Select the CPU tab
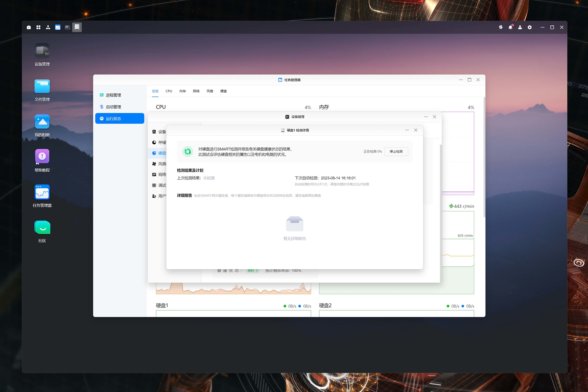588x392 pixels. pos(169,91)
